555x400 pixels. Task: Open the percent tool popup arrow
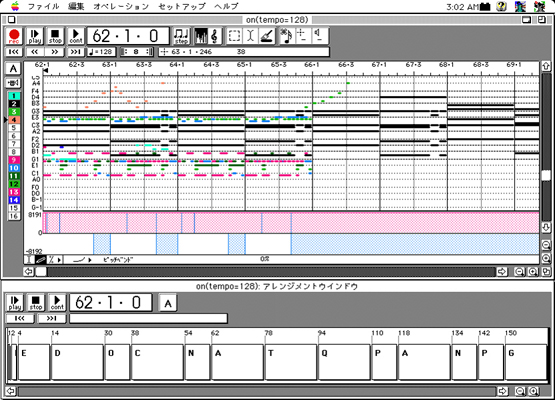coord(59,260)
